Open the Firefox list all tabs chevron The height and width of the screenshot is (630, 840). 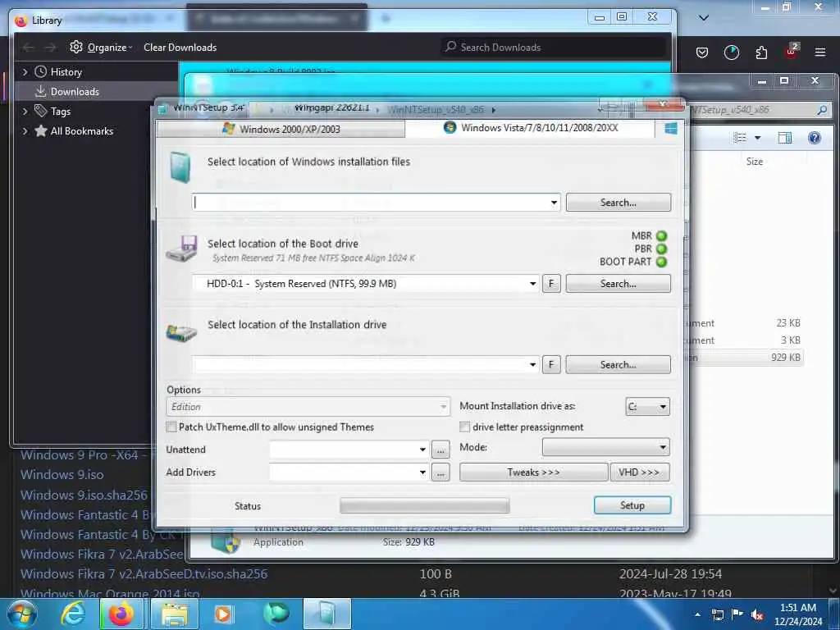pyautogui.click(x=704, y=18)
